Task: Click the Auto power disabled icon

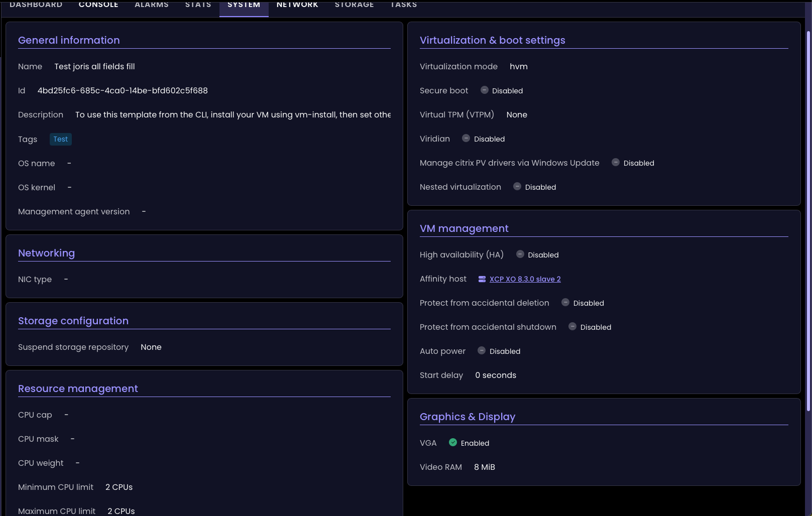Action: [x=482, y=350]
